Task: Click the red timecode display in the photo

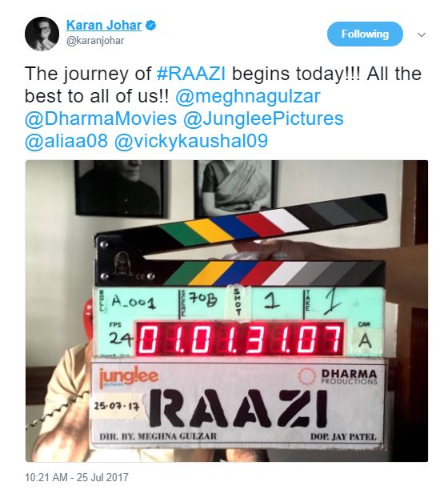Action: coord(239,339)
